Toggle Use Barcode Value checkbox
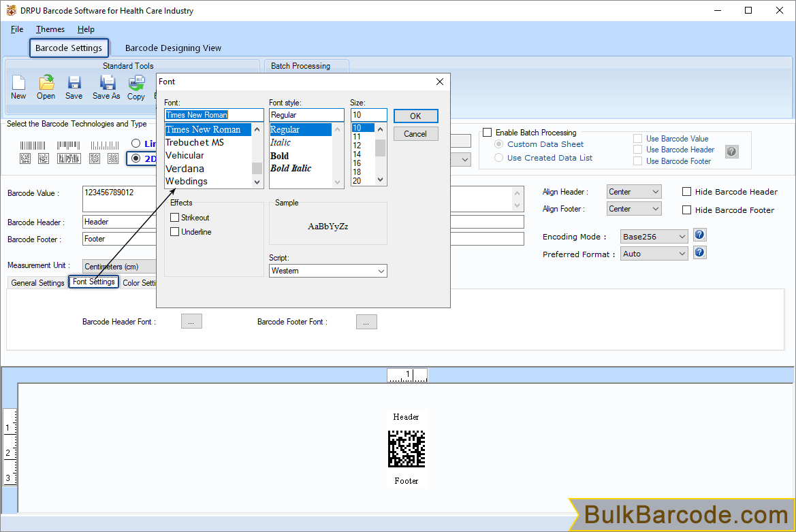 (x=637, y=139)
